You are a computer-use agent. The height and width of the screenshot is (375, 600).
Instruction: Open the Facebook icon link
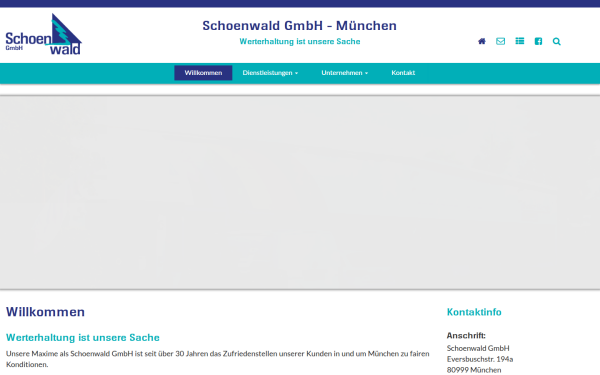point(538,41)
